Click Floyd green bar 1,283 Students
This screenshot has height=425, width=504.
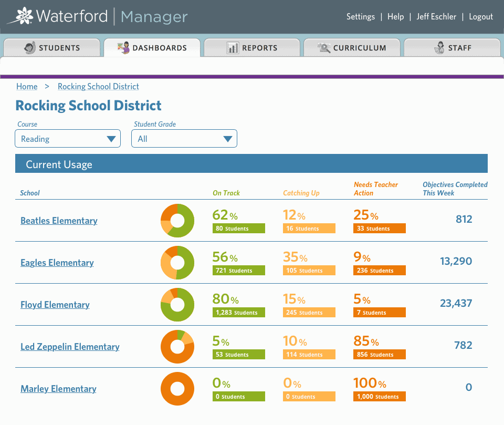click(239, 313)
